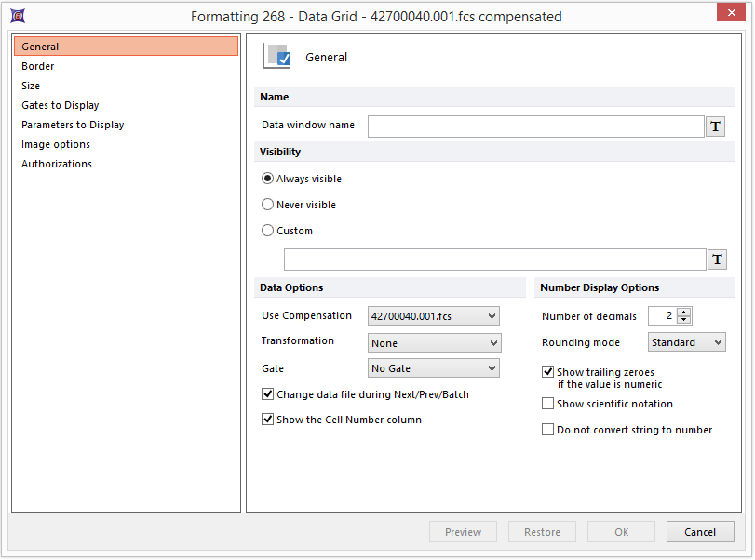Click the T icon beside Data window name
The width and height of the screenshot is (755, 560).
(x=715, y=127)
